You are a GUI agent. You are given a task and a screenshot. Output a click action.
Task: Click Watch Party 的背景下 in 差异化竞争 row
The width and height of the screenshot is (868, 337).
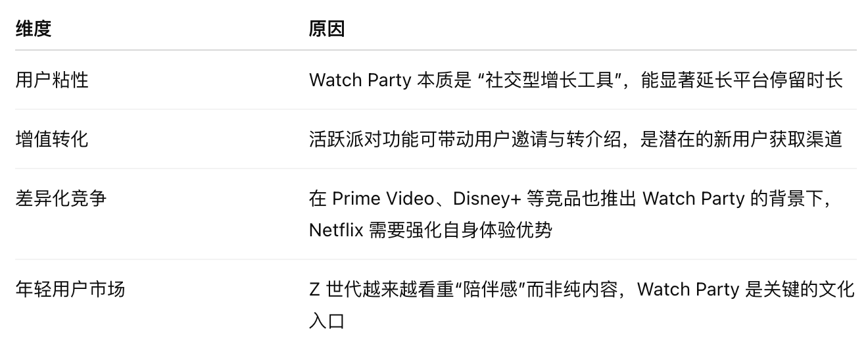pos(736,198)
